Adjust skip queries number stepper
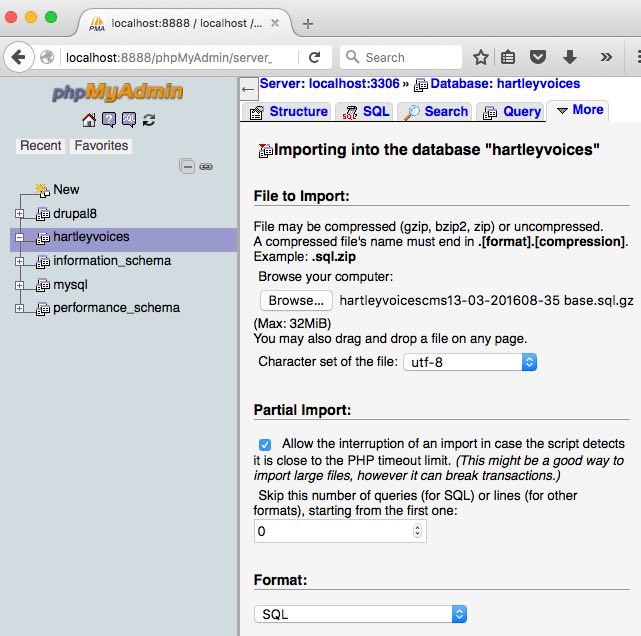 point(417,531)
